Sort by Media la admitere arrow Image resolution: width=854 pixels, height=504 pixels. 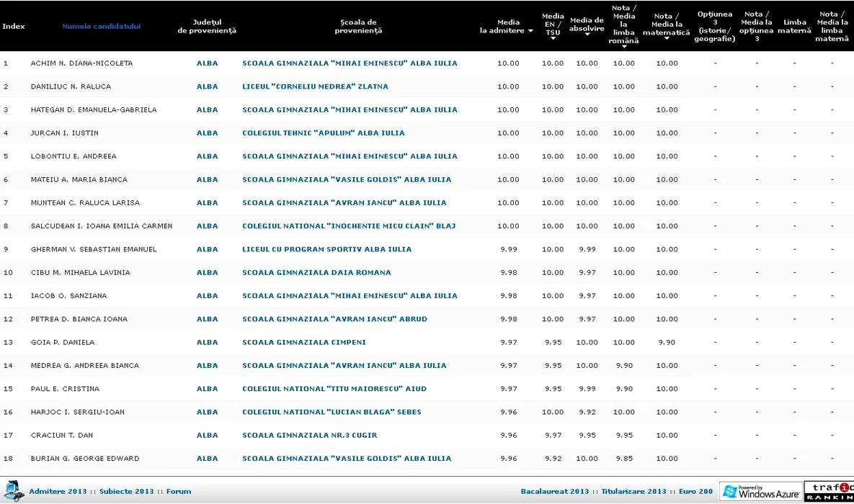531,31
